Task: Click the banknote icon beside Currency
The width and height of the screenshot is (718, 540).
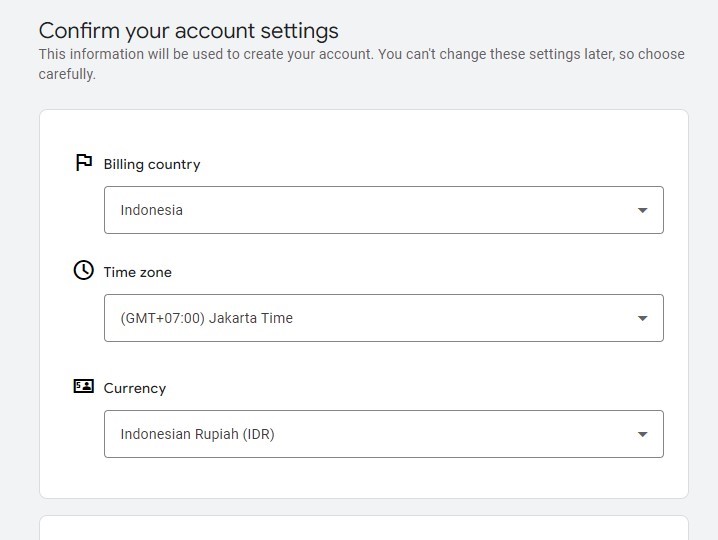Action: tap(83, 386)
